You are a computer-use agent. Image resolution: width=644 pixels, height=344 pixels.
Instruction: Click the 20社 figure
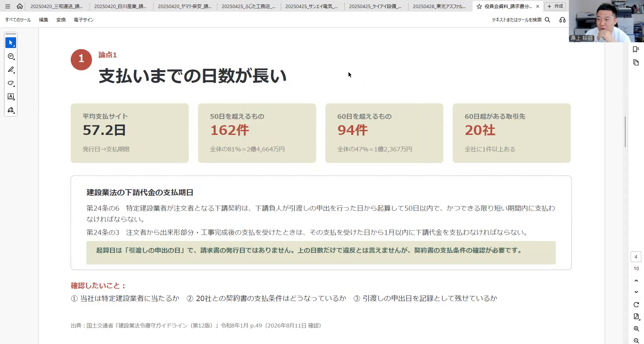480,130
